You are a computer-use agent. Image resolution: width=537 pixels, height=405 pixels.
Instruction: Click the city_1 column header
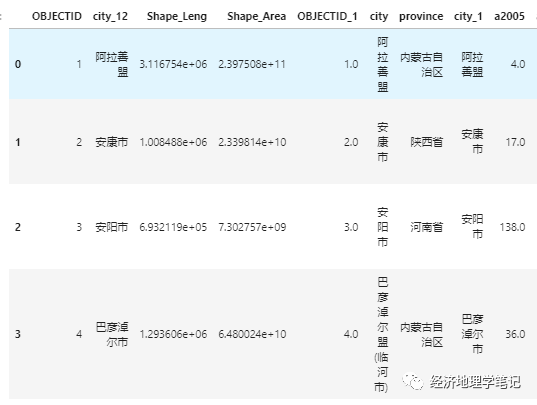click(468, 16)
